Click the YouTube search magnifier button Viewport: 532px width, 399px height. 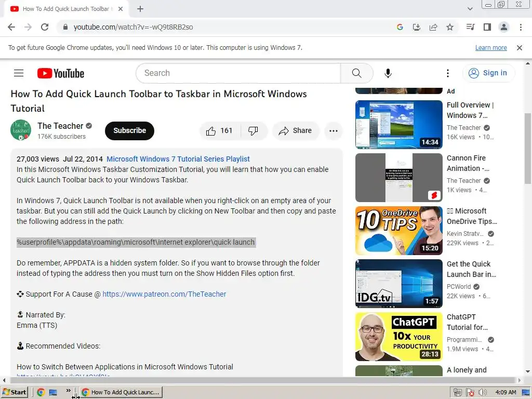click(356, 73)
